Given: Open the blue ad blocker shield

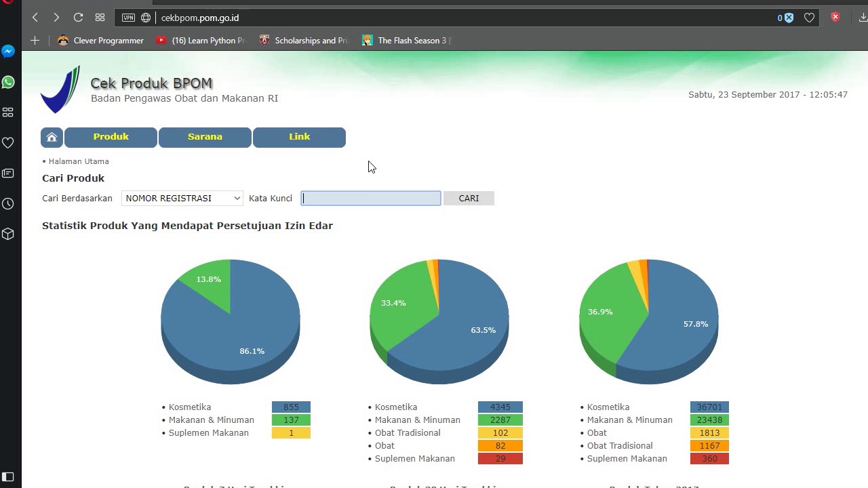Looking at the screenshot, I should tap(785, 18).
